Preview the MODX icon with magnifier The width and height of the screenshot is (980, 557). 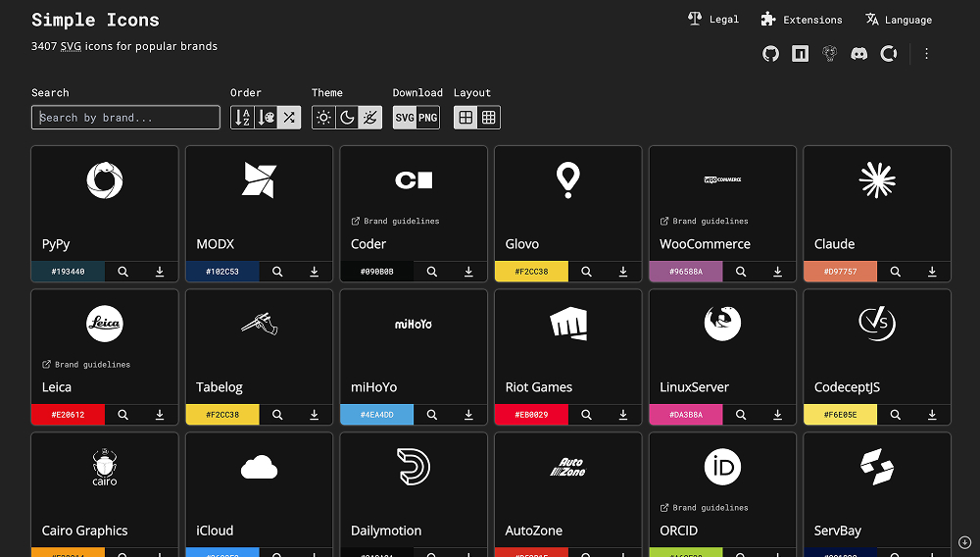[x=277, y=272]
